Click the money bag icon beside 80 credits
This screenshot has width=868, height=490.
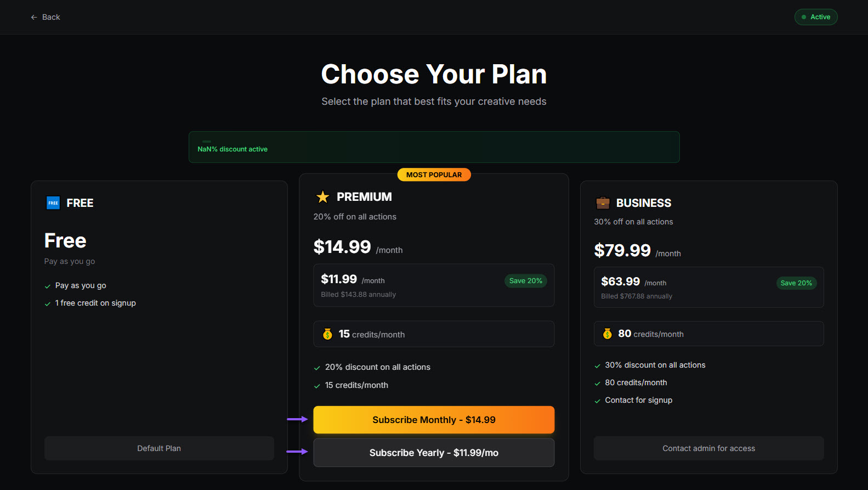click(x=608, y=334)
